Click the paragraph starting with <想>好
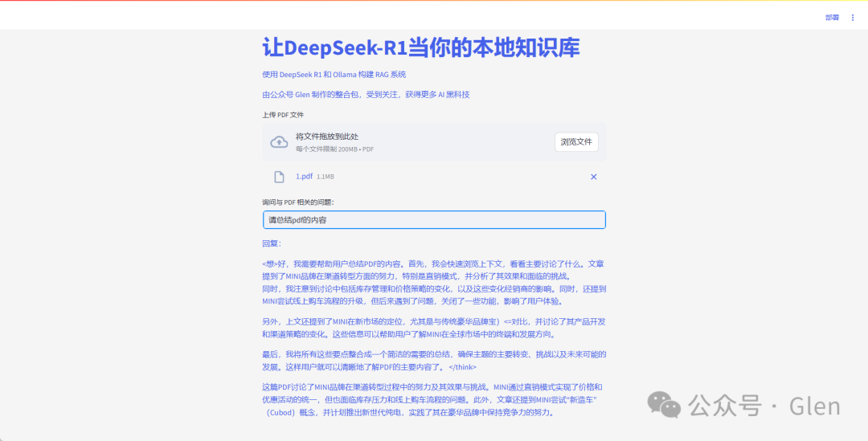The image size is (868, 441). point(434,282)
